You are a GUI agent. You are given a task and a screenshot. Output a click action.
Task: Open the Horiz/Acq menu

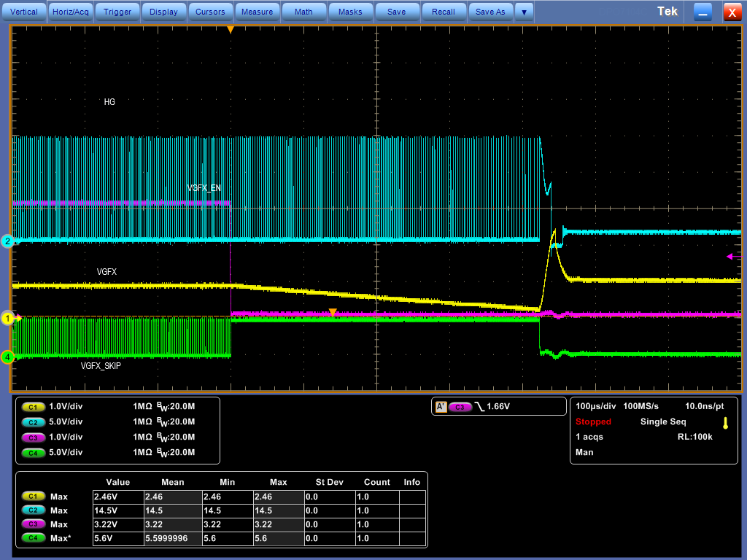point(71,12)
